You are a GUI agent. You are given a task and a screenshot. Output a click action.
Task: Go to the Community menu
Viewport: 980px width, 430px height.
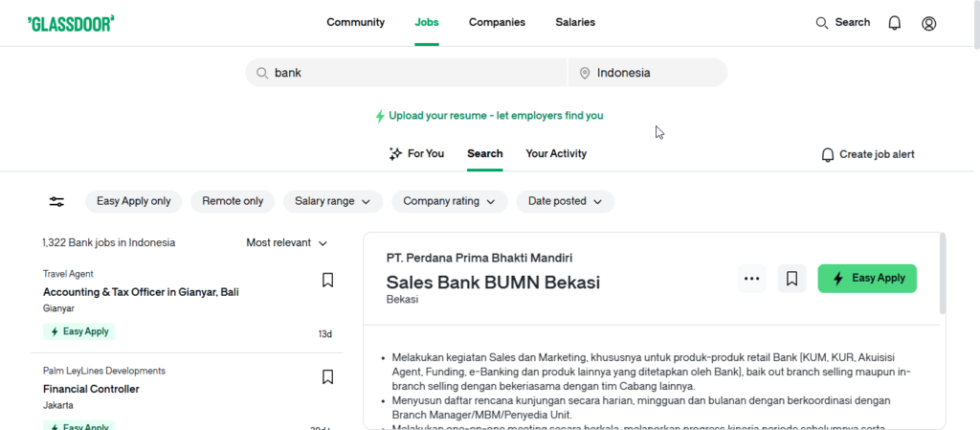point(356,22)
